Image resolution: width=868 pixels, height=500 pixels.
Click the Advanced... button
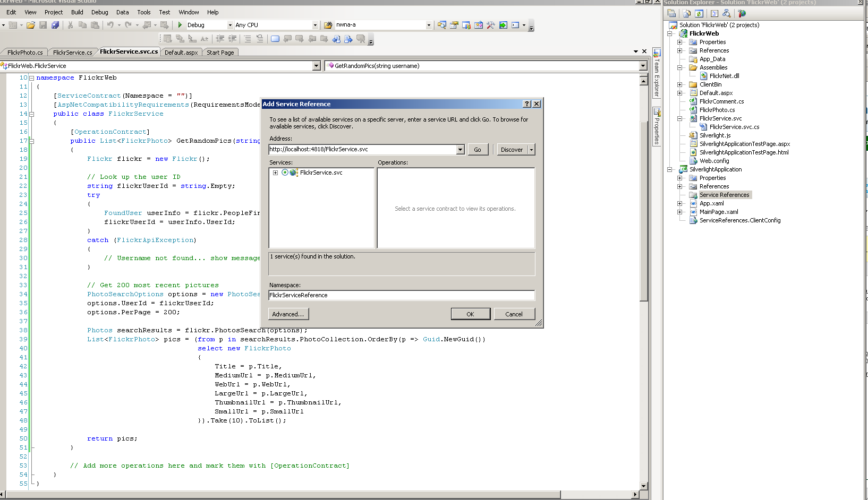click(288, 314)
